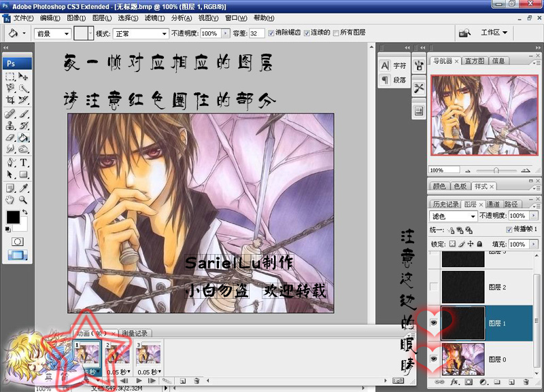Play the animation
The height and width of the screenshot is (392, 544).
point(139,381)
